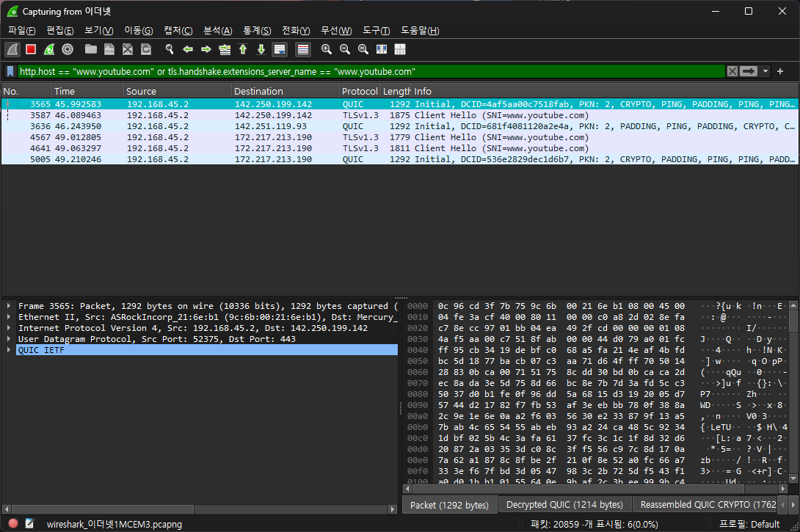This screenshot has width=800, height=532.
Task: Stop the live packet capture
Action: tap(30, 49)
